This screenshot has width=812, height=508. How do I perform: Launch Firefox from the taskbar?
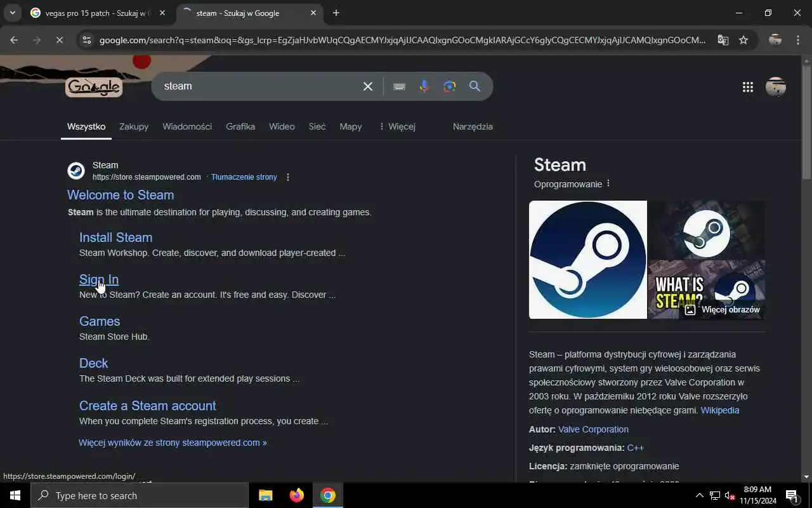point(297,495)
